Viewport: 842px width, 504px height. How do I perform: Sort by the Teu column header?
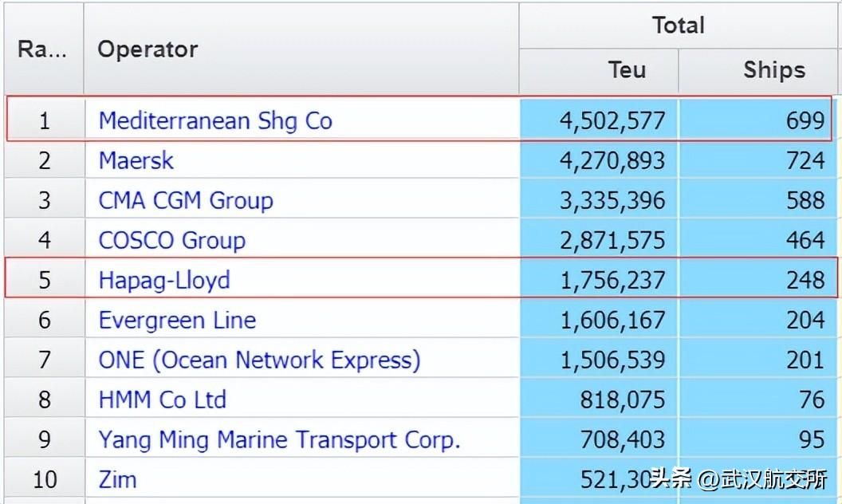pyautogui.click(x=627, y=70)
